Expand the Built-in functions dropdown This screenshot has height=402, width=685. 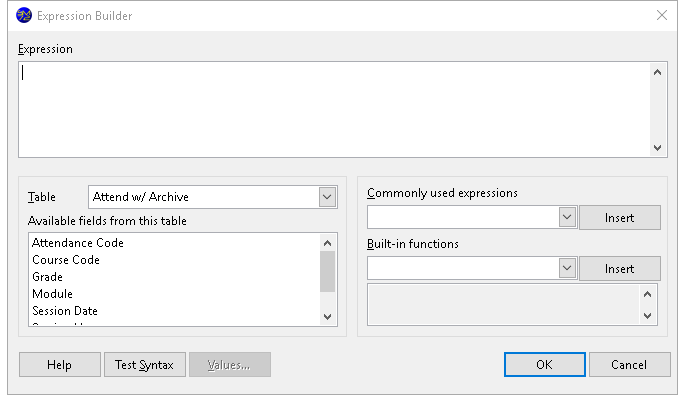(x=566, y=268)
